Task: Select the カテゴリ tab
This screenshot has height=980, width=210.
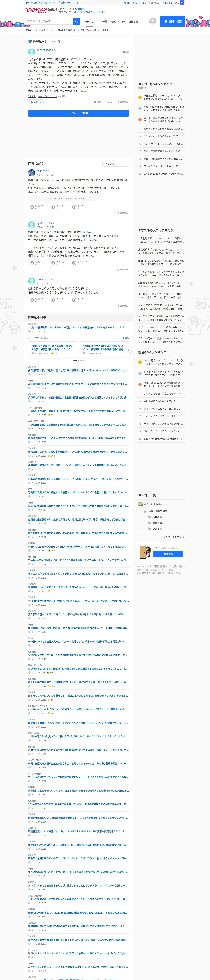Action: (89, 22)
